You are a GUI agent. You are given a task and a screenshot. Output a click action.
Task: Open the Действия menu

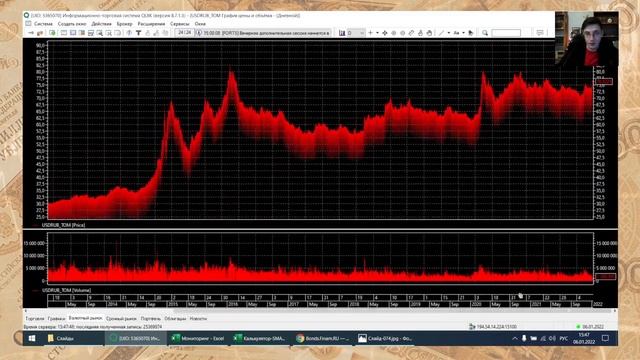[x=101, y=24]
